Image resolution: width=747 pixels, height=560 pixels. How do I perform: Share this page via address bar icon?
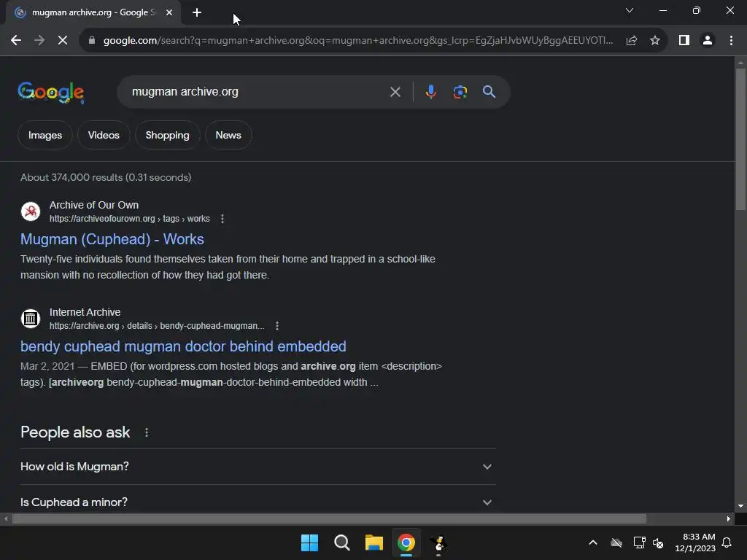[x=632, y=41]
